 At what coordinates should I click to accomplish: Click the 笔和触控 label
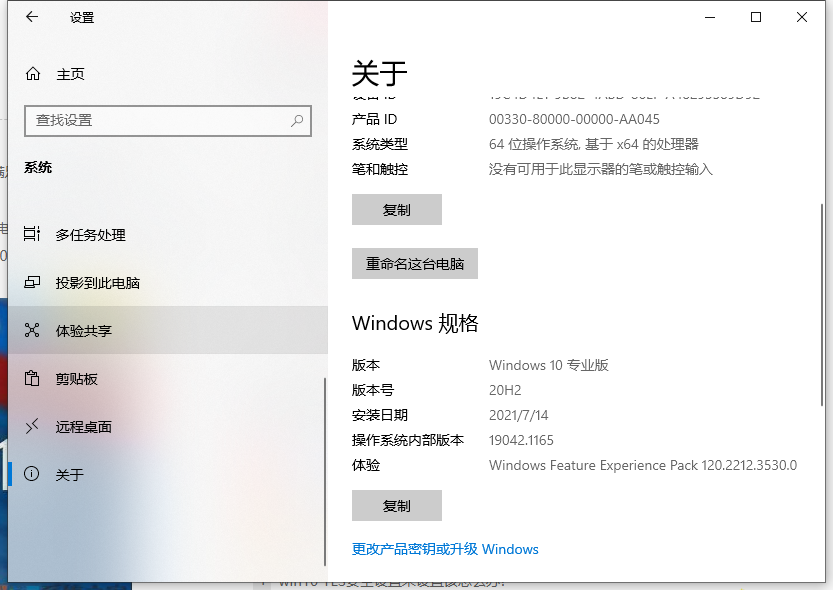[380, 169]
